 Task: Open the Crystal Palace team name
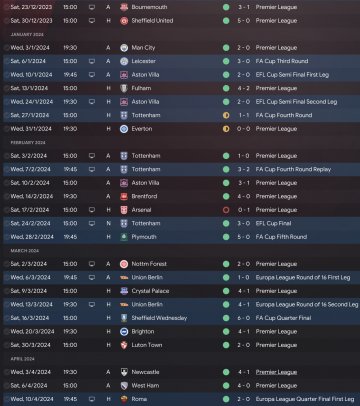[x=150, y=291]
